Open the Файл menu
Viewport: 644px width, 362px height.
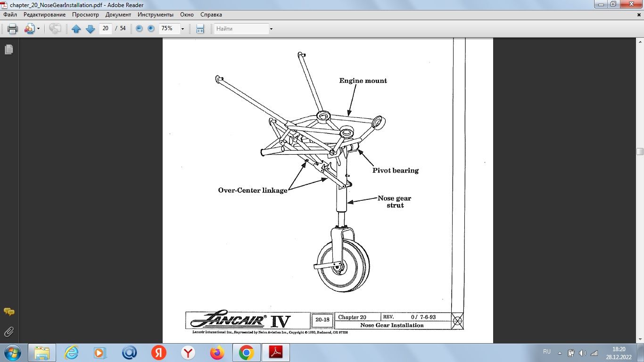pos(10,15)
